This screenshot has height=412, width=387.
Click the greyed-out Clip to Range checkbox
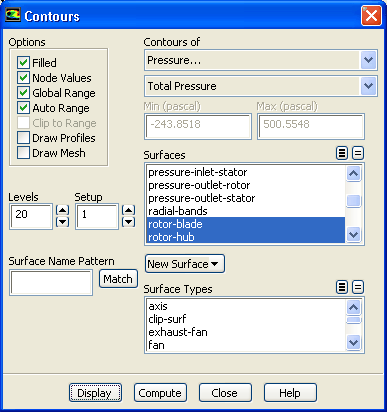pos(23,123)
